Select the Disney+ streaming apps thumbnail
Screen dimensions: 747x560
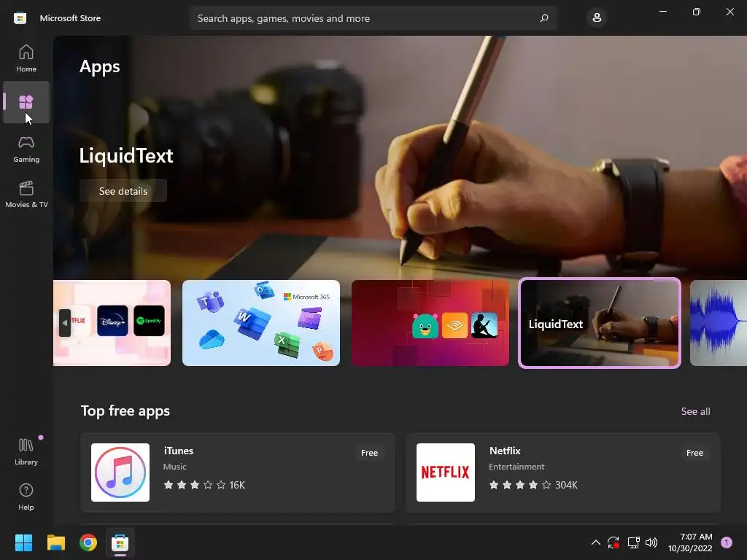click(x=112, y=323)
